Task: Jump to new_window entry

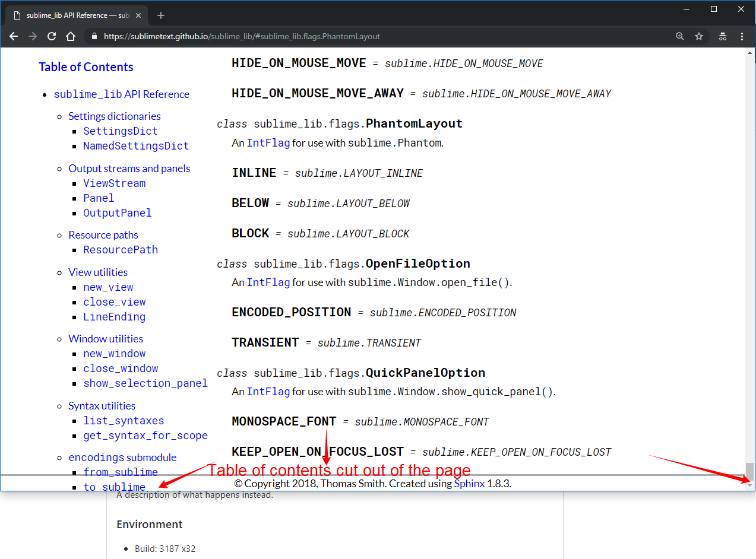Action: [115, 354]
